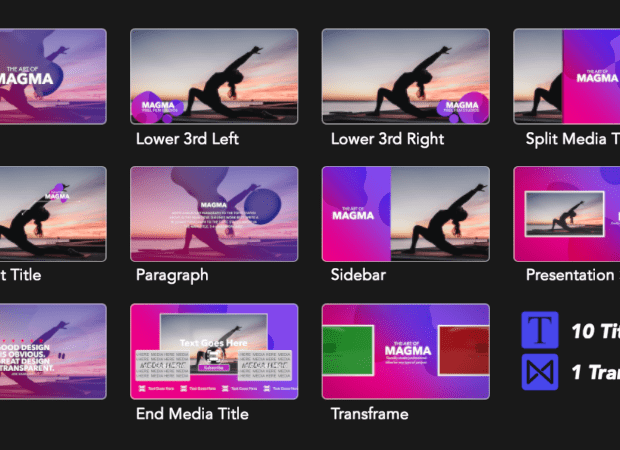Click the green placeholder in Transframe
This screenshot has height=450, width=620.
click(x=348, y=350)
